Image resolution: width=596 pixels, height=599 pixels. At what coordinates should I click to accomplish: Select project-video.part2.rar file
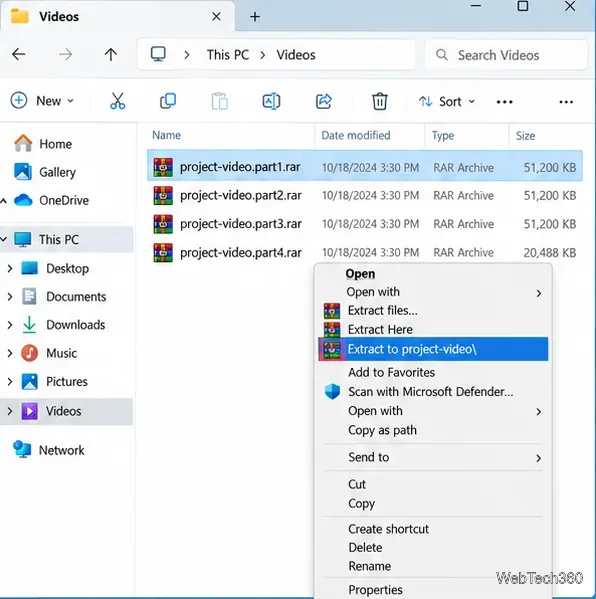[365, 196]
